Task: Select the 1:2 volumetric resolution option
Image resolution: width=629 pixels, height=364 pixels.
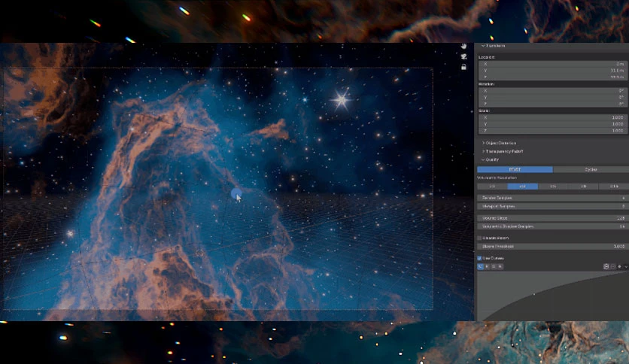Action: [522, 187]
